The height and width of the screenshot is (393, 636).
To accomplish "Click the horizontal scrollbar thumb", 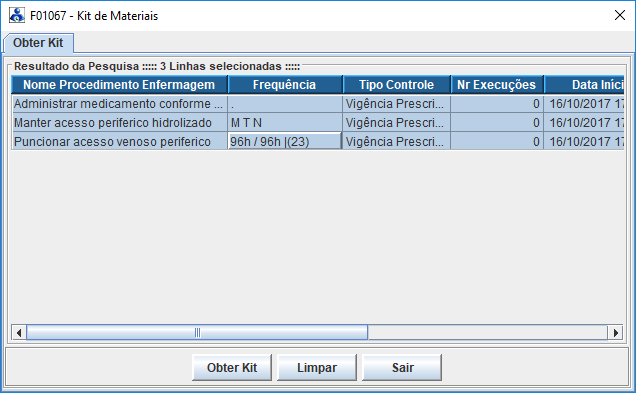I will coord(197,333).
